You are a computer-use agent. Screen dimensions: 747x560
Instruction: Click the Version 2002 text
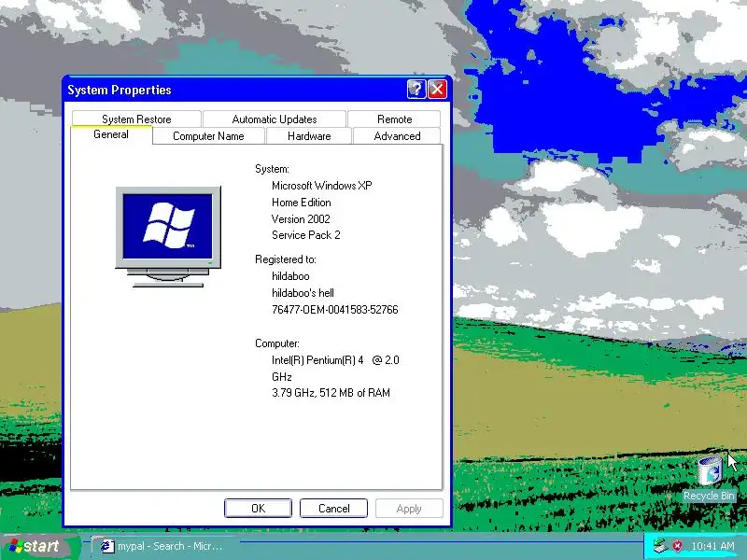(301, 219)
